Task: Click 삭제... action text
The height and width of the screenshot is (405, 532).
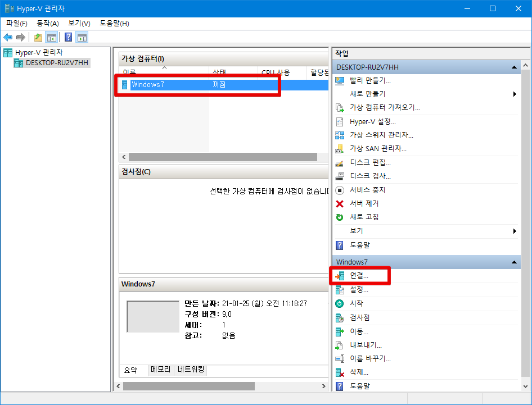Action: (359, 372)
